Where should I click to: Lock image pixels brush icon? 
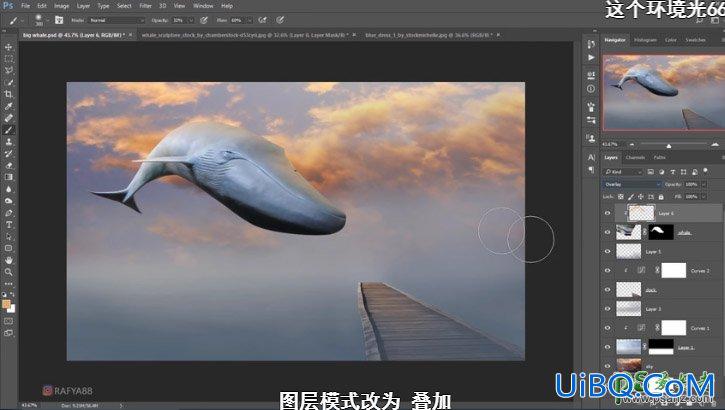coord(631,197)
